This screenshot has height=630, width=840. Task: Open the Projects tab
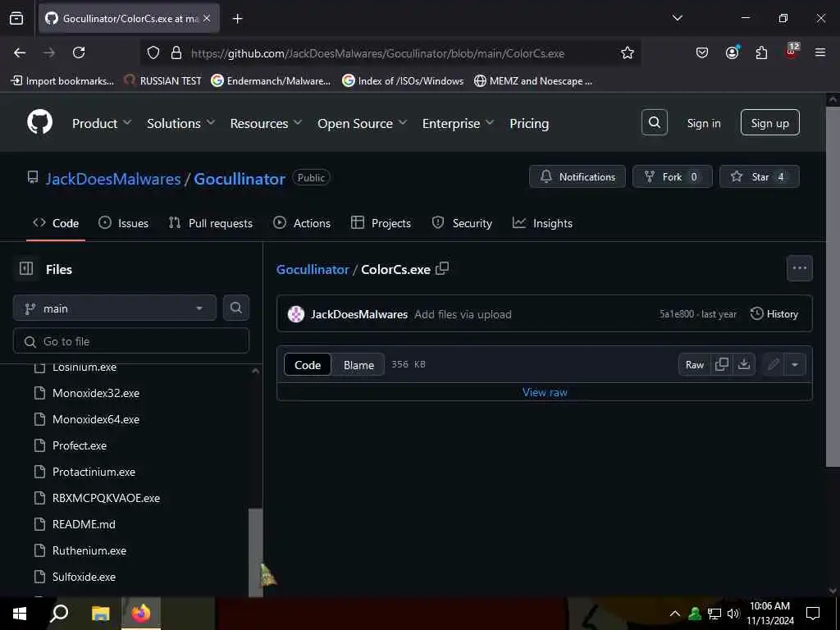[381, 223]
